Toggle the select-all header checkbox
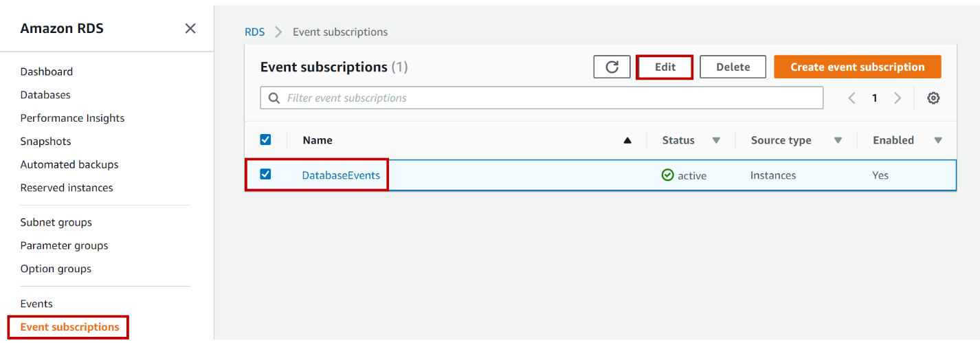Image resolution: width=980 pixels, height=343 pixels. click(265, 140)
